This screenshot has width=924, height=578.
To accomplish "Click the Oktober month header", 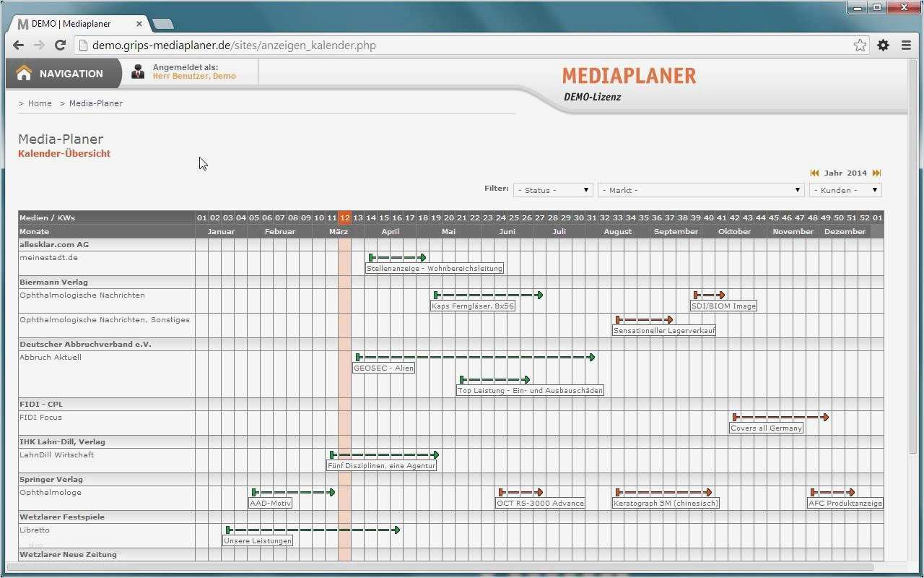I will point(734,231).
